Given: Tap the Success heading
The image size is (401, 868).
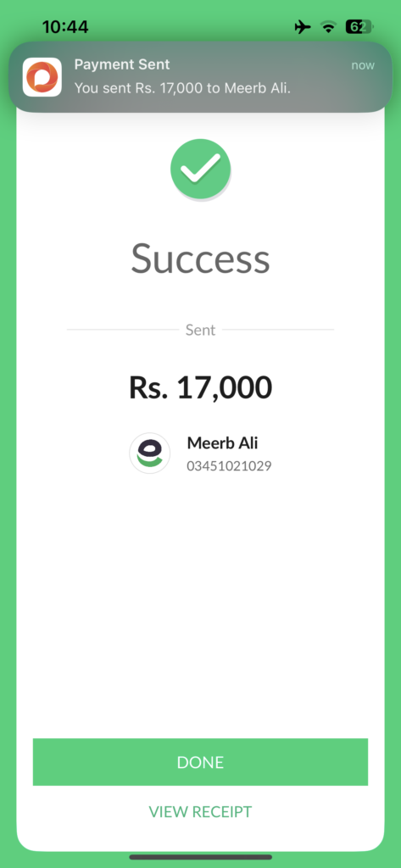Looking at the screenshot, I should (x=200, y=259).
